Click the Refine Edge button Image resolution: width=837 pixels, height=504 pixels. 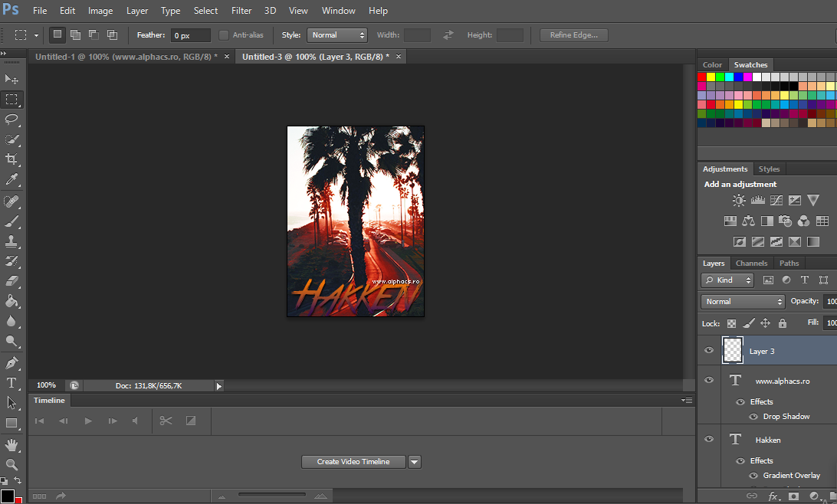point(574,35)
